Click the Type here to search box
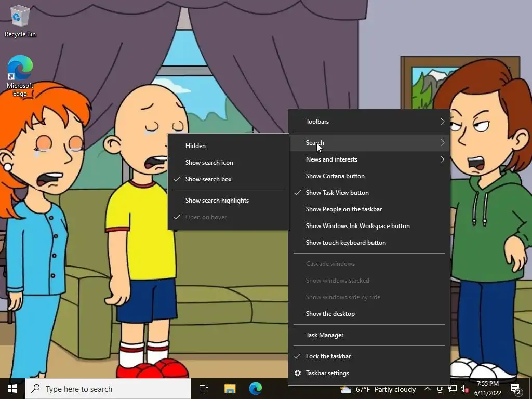 click(x=108, y=389)
